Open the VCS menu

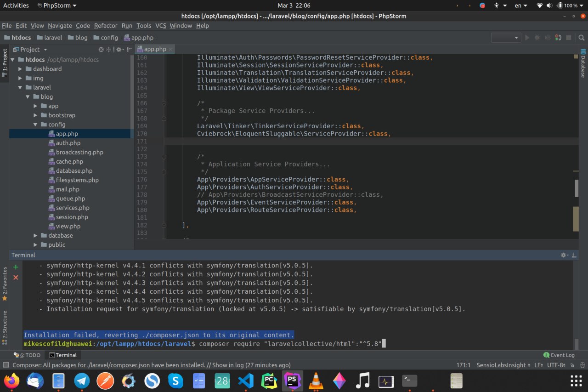pyautogui.click(x=161, y=26)
